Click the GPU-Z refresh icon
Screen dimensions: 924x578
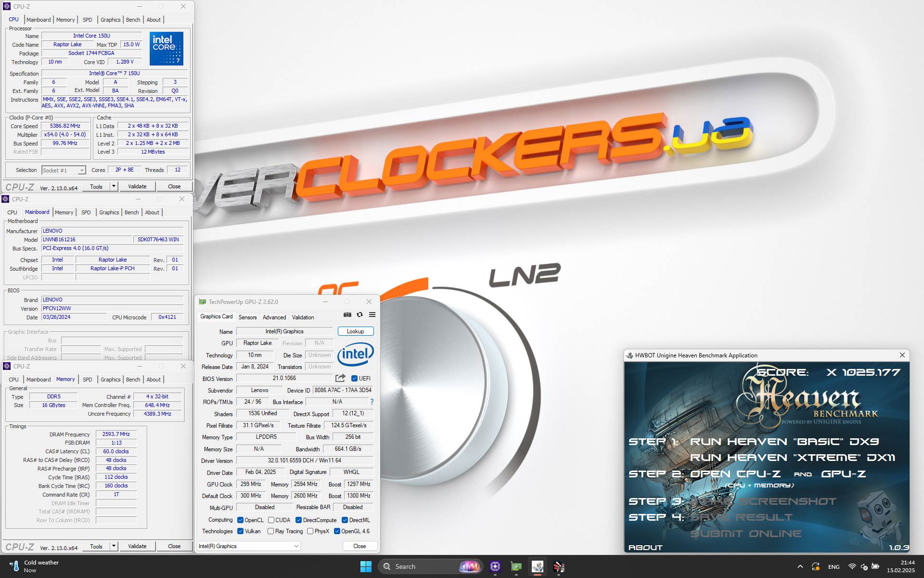click(x=359, y=315)
